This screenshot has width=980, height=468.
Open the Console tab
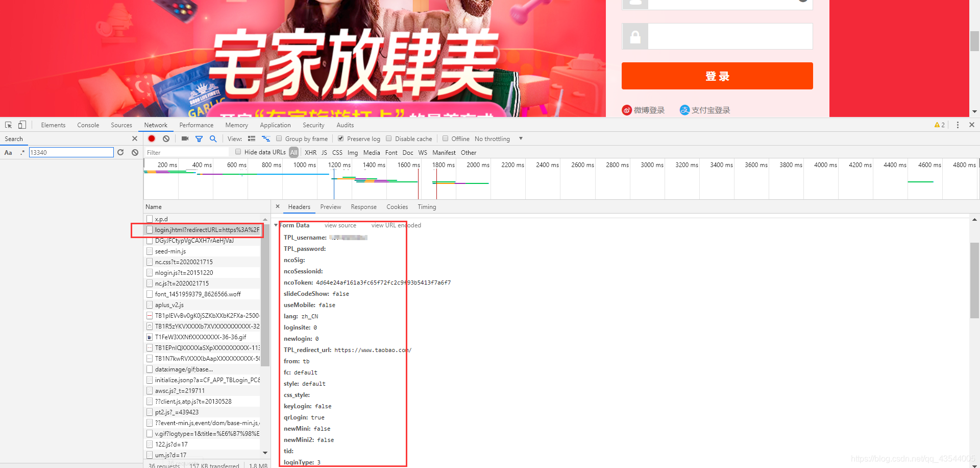point(88,125)
